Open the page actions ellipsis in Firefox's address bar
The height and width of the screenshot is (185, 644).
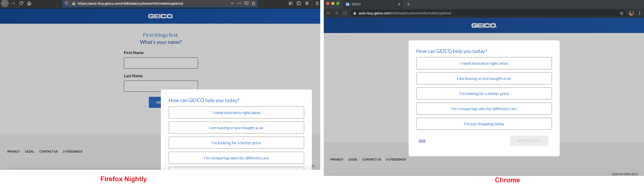click(x=239, y=3)
